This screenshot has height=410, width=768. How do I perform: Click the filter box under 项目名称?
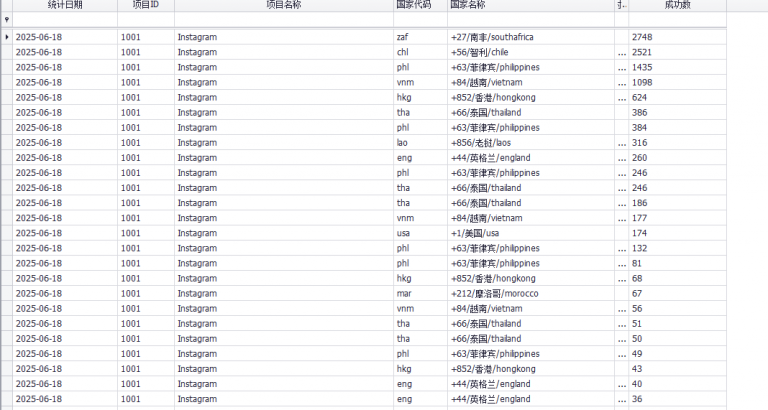[x=284, y=20]
